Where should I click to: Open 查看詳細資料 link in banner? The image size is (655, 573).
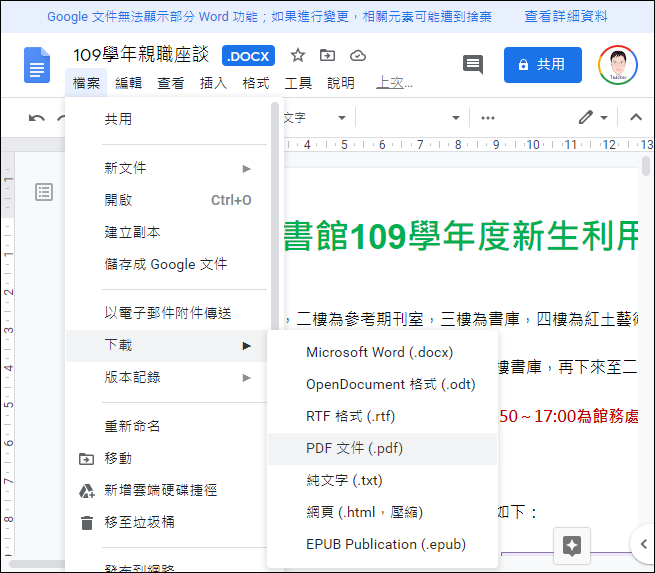(566, 17)
